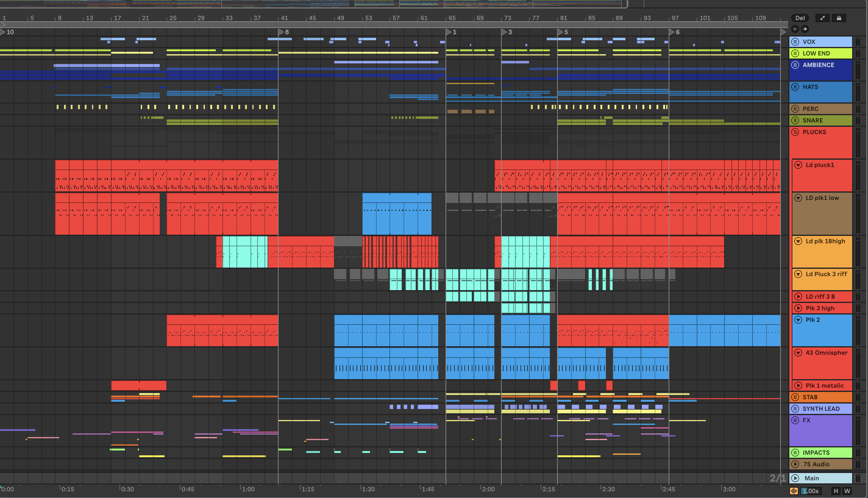Screen dimensions: 868x498
Task: Toggle the 75 Audio track fold button
Action: tap(795, 464)
